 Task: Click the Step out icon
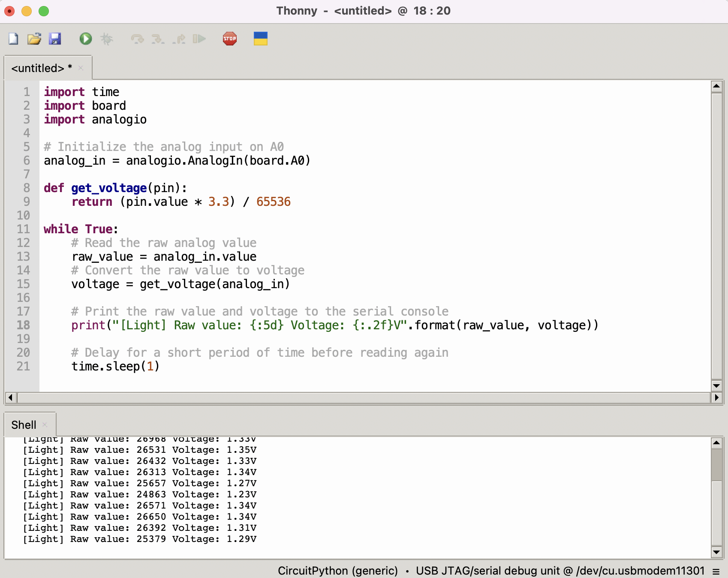tap(179, 39)
